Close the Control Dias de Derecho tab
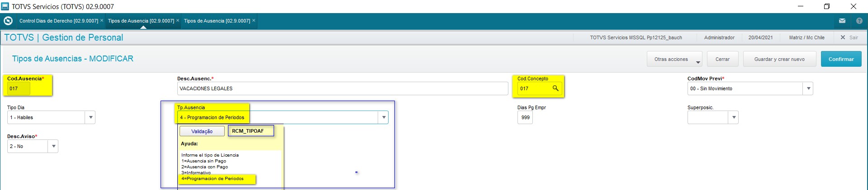Viewport: 868px width, 190px height. pyautogui.click(x=102, y=20)
